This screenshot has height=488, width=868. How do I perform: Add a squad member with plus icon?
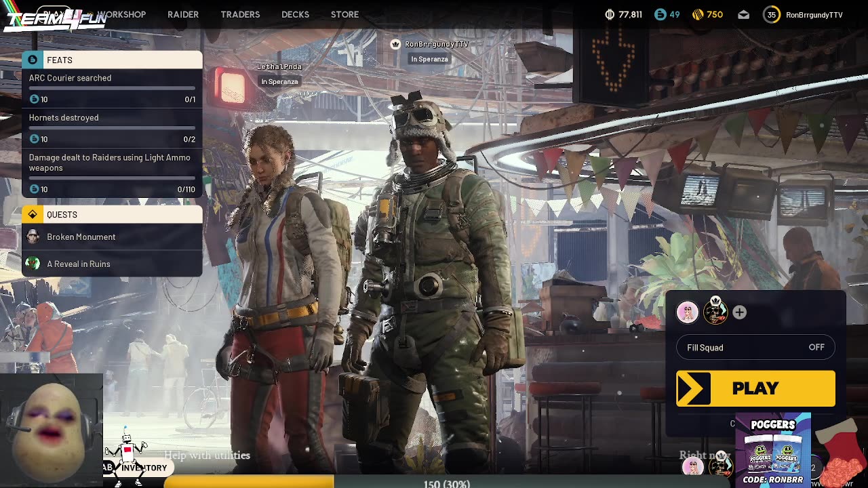pyautogui.click(x=740, y=312)
